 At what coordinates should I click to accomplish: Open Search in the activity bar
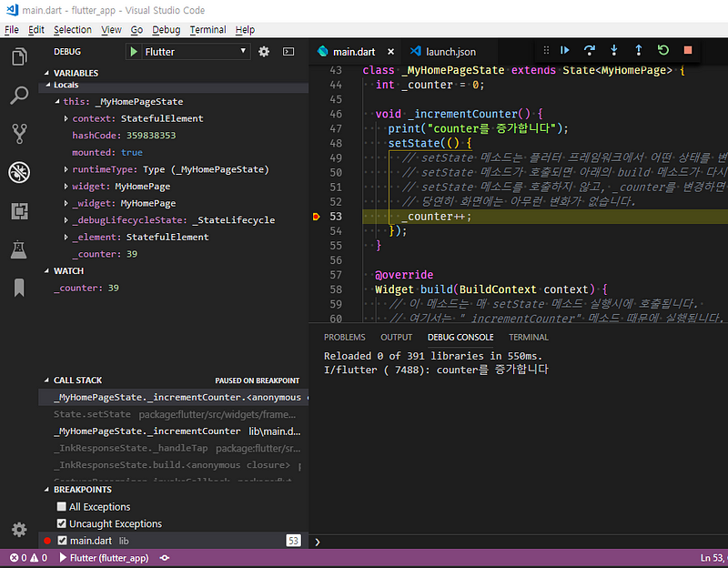coord(20,94)
